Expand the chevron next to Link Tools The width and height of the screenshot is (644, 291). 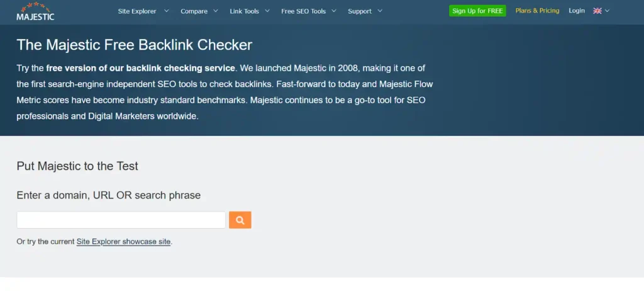[267, 11]
